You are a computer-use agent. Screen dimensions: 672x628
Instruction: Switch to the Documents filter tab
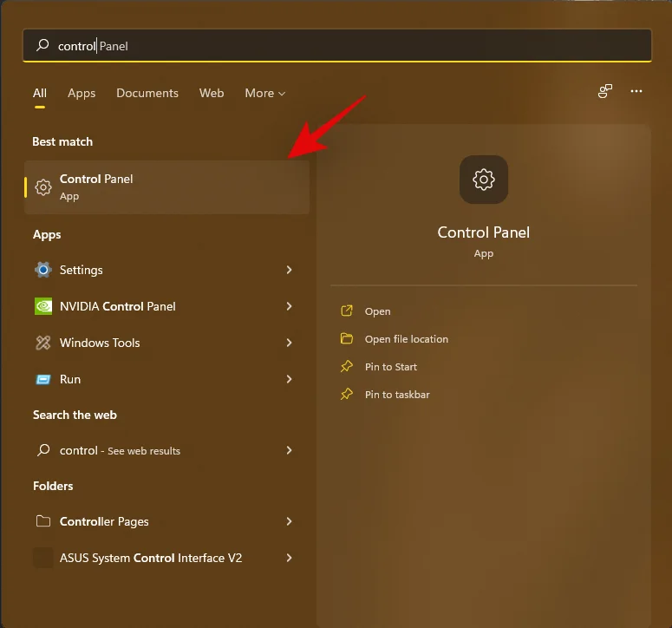click(x=147, y=93)
